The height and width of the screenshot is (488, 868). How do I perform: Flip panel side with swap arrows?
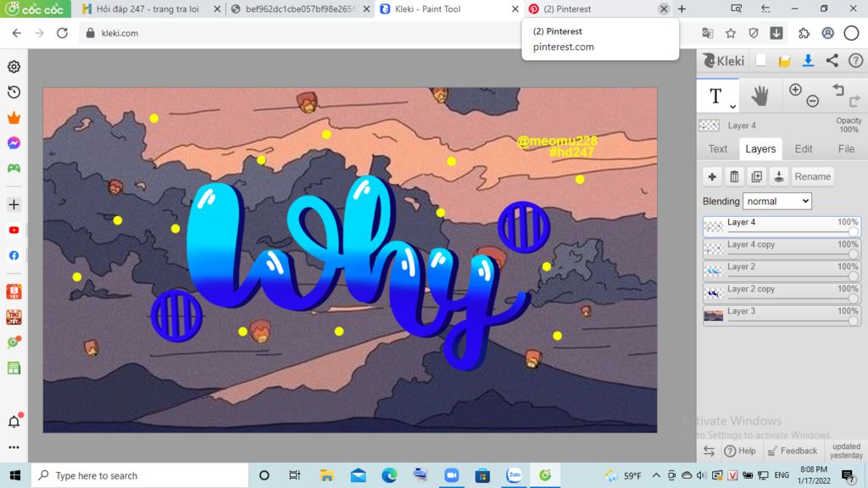tap(709, 451)
